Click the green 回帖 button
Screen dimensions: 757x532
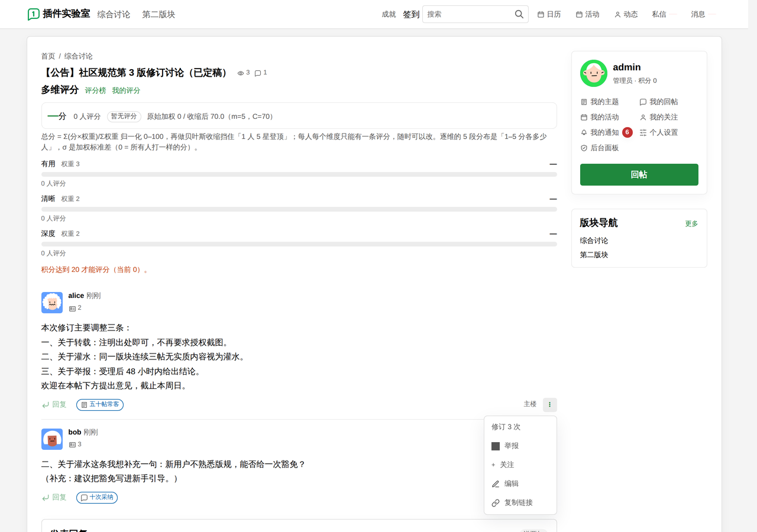coord(639,175)
